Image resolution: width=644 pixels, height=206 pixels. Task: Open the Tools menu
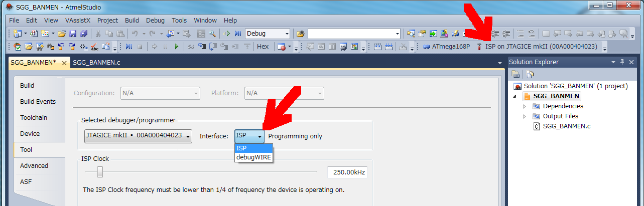coord(179,21)
